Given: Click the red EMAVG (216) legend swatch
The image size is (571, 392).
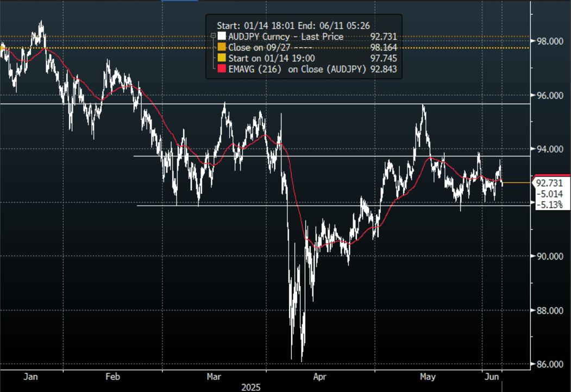Looking at the screenshot, I should pyautogui.click(x=222, y=69).
